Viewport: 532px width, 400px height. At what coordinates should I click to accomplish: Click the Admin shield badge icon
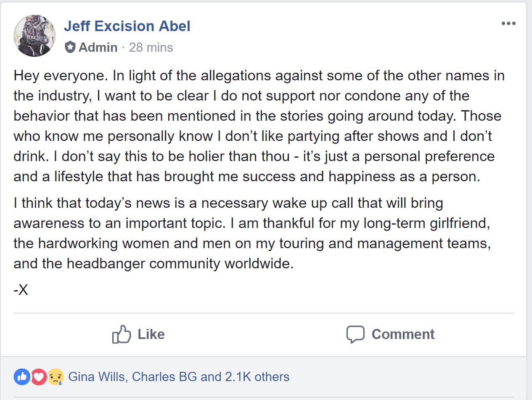click(70, 47)
